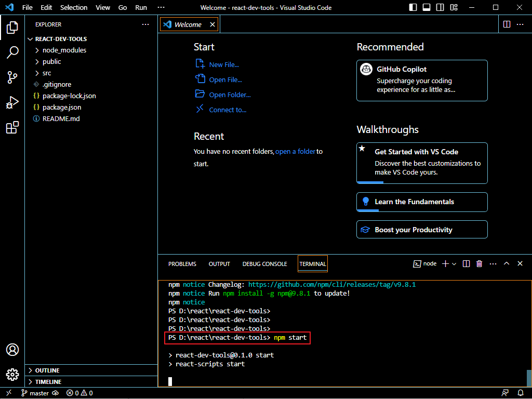Open the View menu
This screenshot has width=532, height=399.
coord(102,7)
